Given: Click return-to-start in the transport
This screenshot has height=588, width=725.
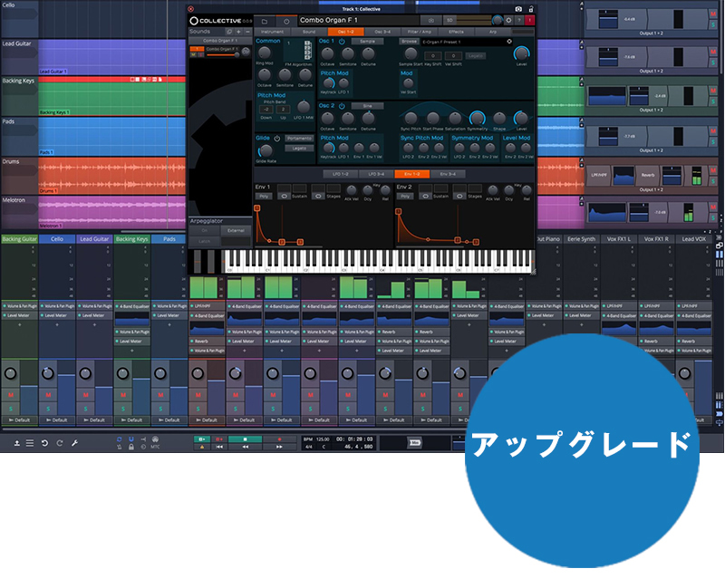Looking at the screenshot, I should pyautogui.click(x=219, y=447).
